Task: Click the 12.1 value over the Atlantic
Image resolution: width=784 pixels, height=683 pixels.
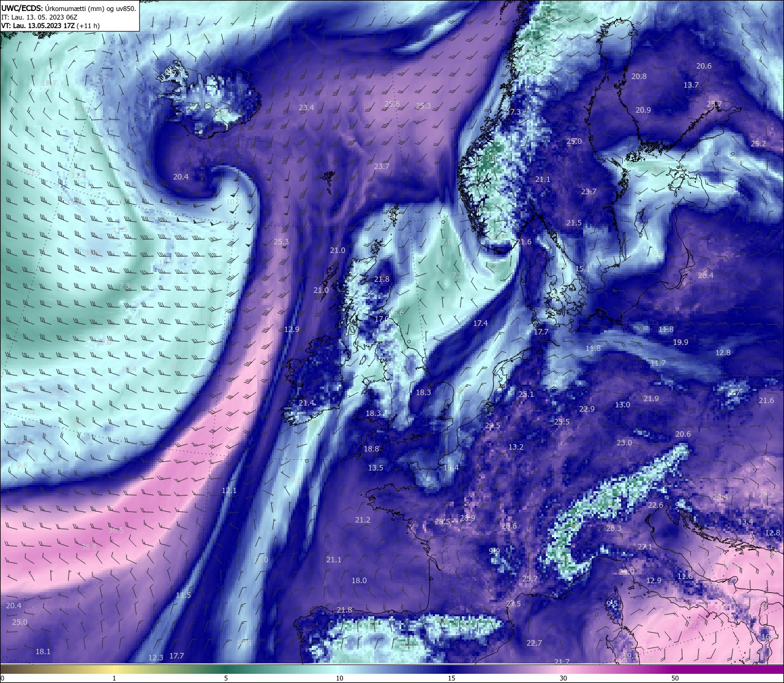Action: [x=229, y=491]
